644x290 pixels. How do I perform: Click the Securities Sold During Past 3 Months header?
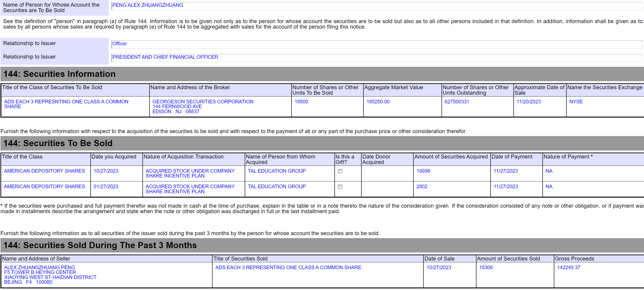tap(100, 245)
